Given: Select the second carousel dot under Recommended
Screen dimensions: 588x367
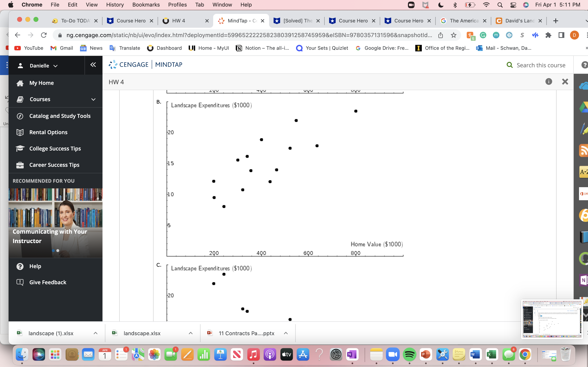Looking at the screenshot, I should (58, 251).
